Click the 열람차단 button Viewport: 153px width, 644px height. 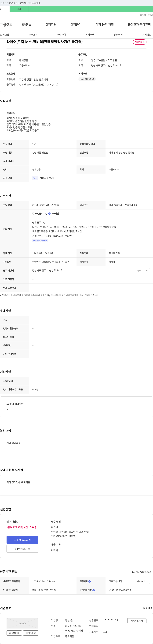click(31, 633)
